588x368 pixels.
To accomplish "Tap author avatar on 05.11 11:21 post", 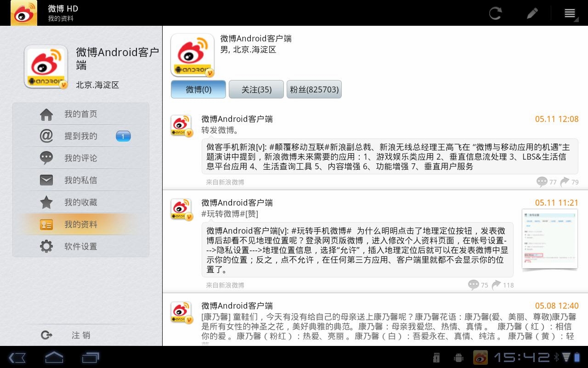I will coord(181,209).
